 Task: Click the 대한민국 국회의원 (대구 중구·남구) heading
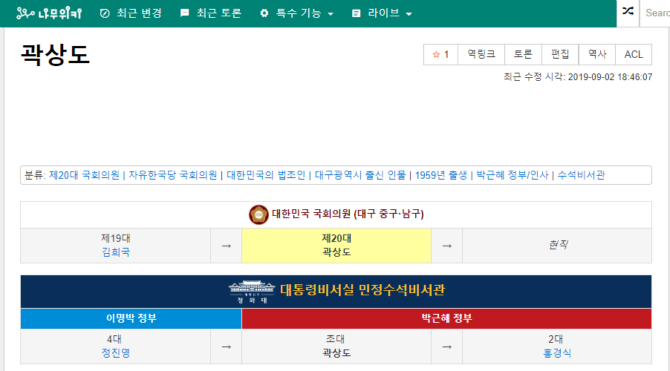348,214
